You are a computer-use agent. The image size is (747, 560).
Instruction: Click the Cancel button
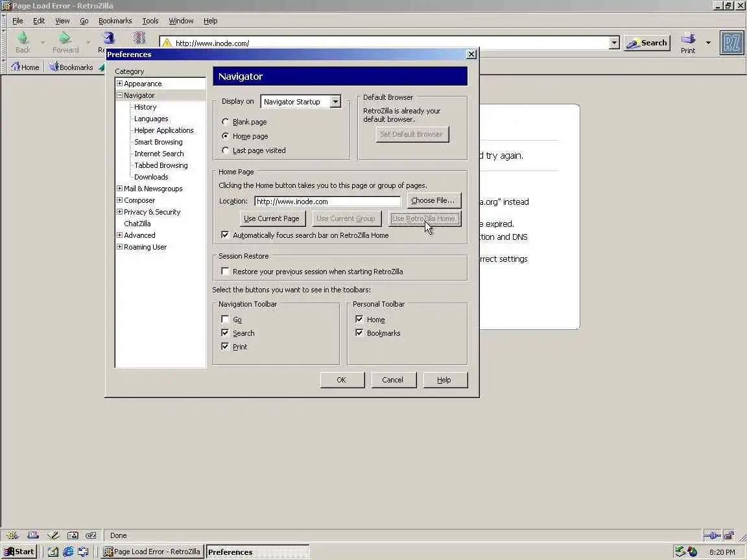[394, 380]
